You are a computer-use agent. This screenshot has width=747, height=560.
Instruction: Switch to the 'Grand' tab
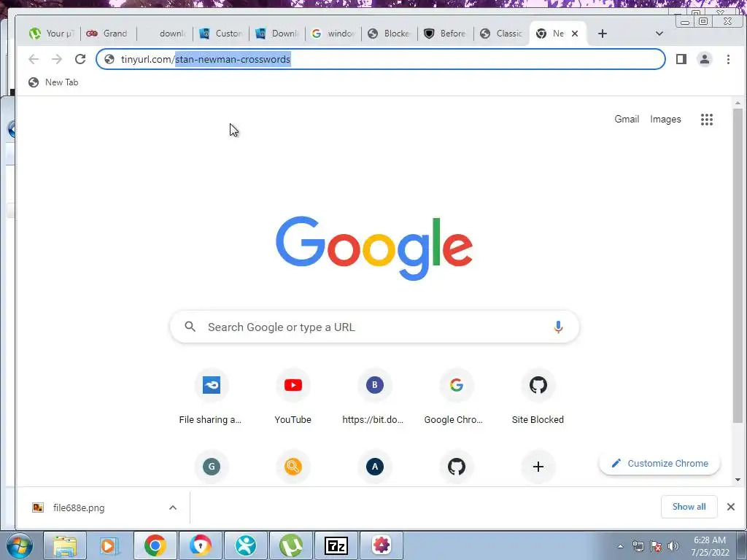(108, 34)
